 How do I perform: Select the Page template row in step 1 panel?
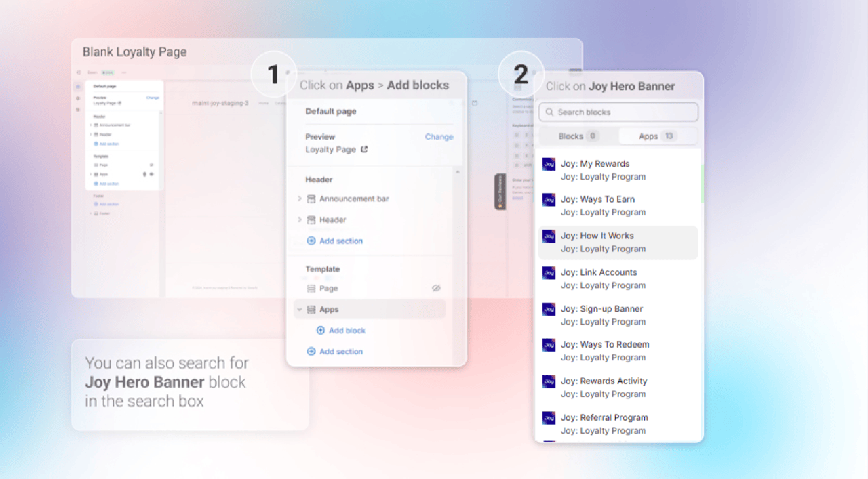click(370, 289)
